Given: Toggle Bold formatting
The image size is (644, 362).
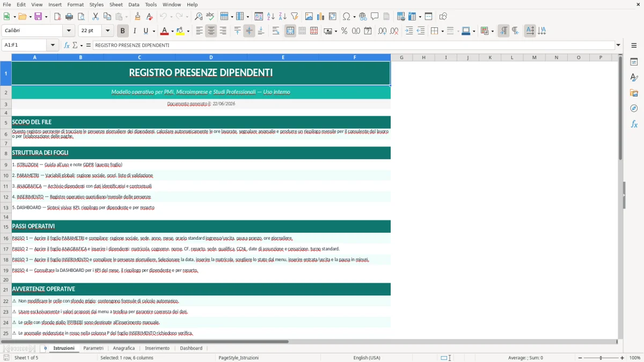Looking at the screenshot, I should pyautogui.click(x=123, y=31).
